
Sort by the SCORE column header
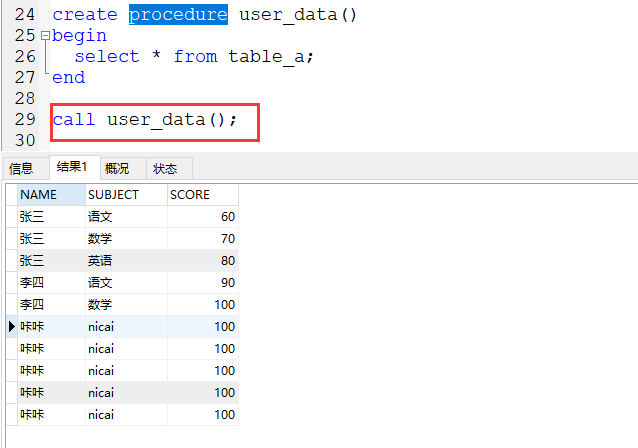click(x=203, y=194)
